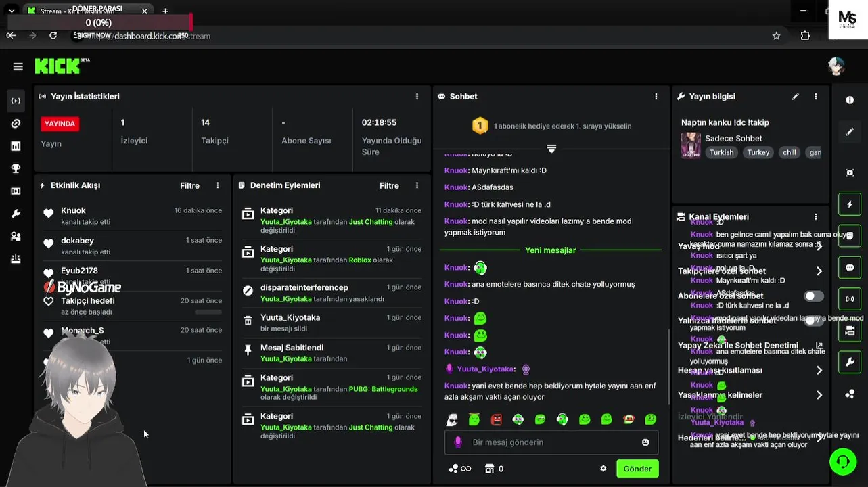Click the camera focus icon in right widget bar
The image size is (868, 487).
tap(850, 172)
